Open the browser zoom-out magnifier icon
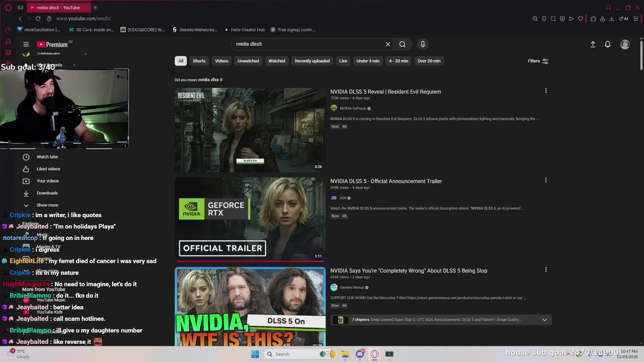Screen dimensions: 644x362 535,19
